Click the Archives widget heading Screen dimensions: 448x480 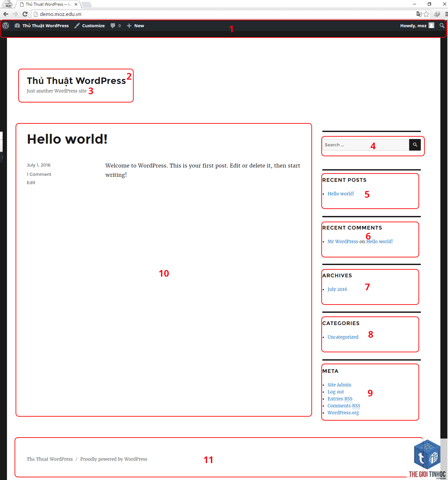[x=337, y=275]
